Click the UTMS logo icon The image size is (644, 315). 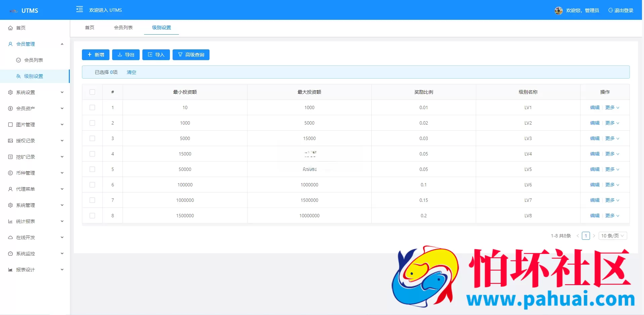(14, 11)
